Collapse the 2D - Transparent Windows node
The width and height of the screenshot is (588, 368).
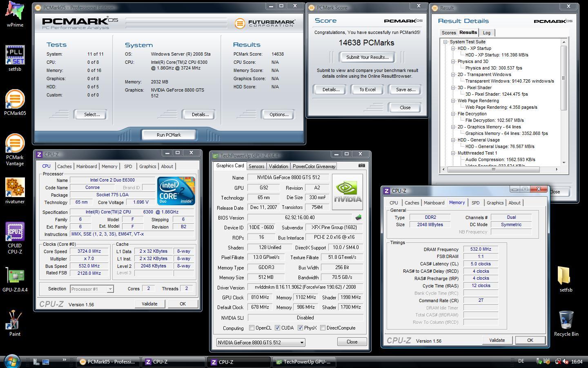point(453,74)
